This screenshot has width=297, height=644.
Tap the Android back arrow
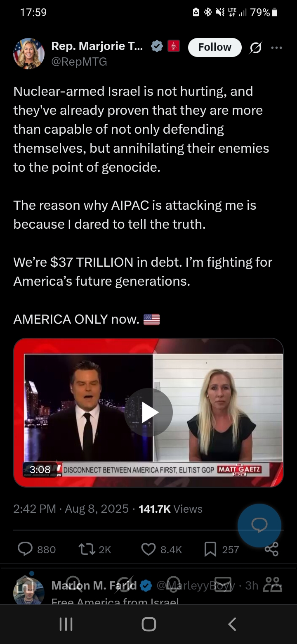click(x=232, y=624)
